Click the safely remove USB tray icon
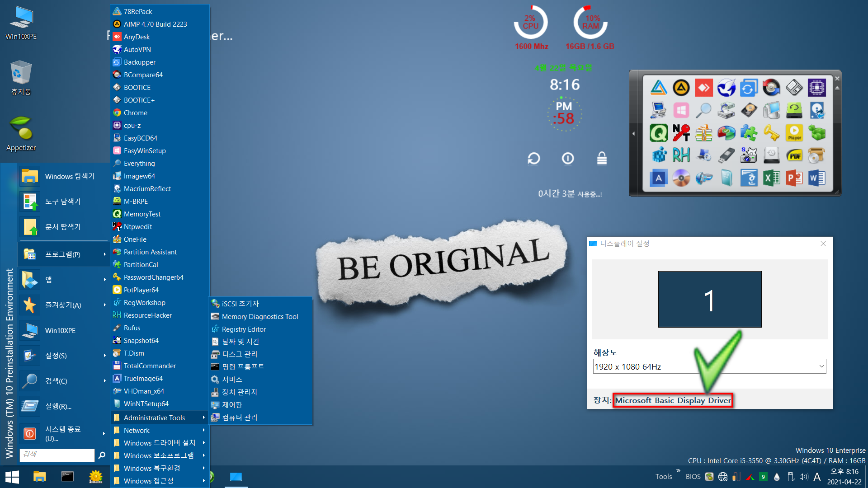The image size is (868, 488). [x=791, y=477]
